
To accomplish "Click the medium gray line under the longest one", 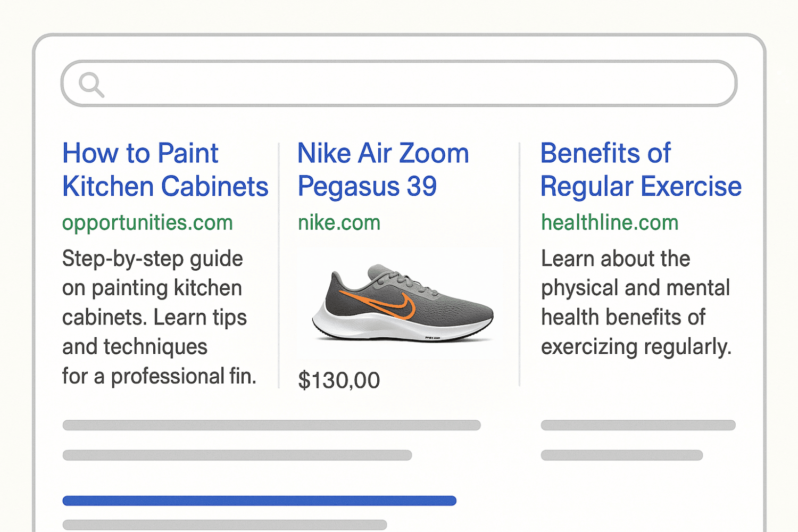I will [237, 455].
